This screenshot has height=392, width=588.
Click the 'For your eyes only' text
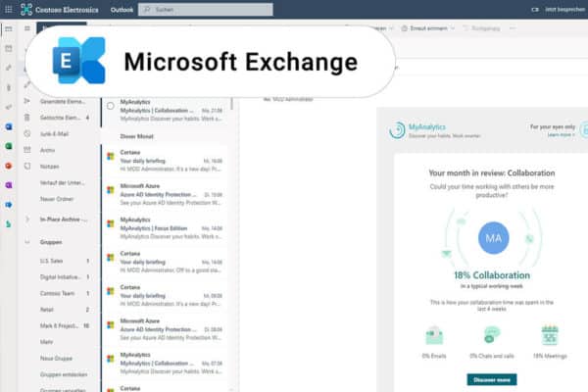click(552, 126)
